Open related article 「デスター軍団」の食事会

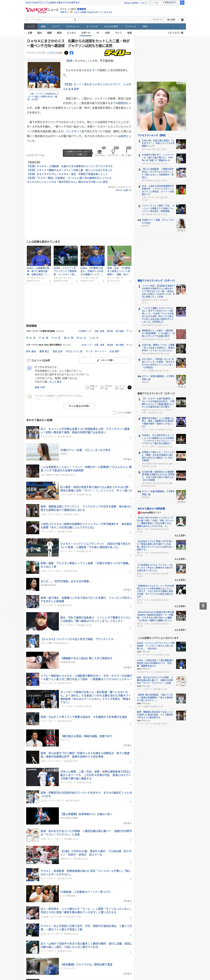69,178
